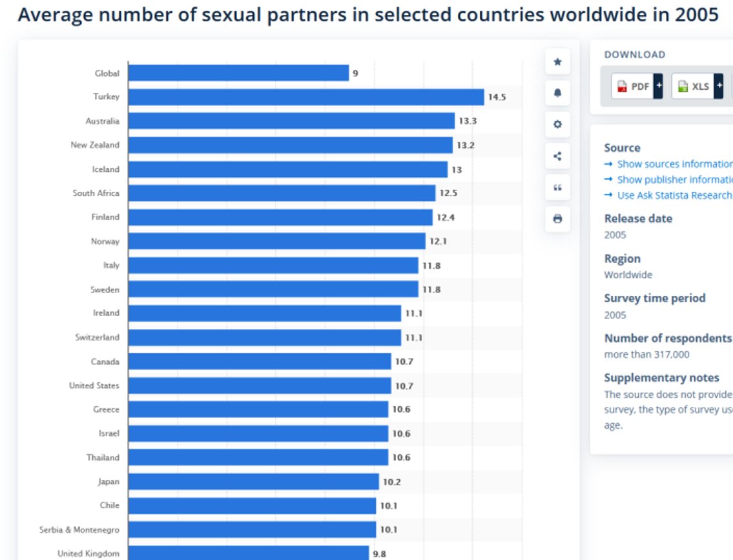Click the PDF file icon

pyautogui.click(x=622, y=87)
